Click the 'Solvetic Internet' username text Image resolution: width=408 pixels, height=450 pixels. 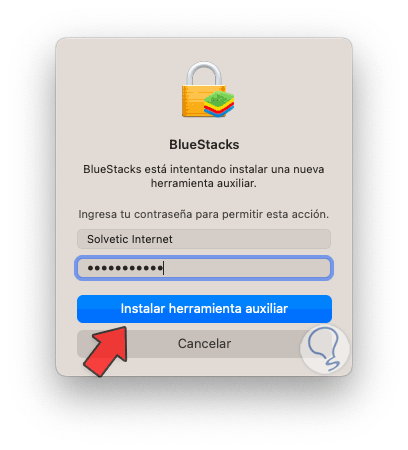coord(130,239)
